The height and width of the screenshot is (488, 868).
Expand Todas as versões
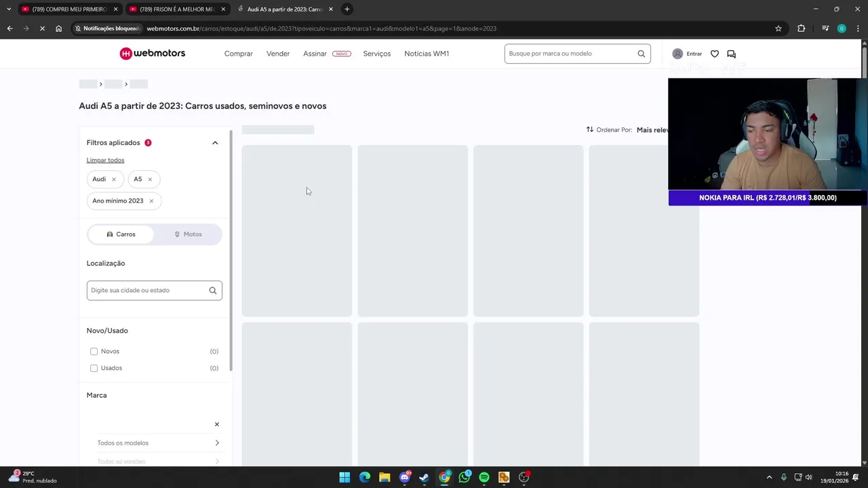pos(158,462)
